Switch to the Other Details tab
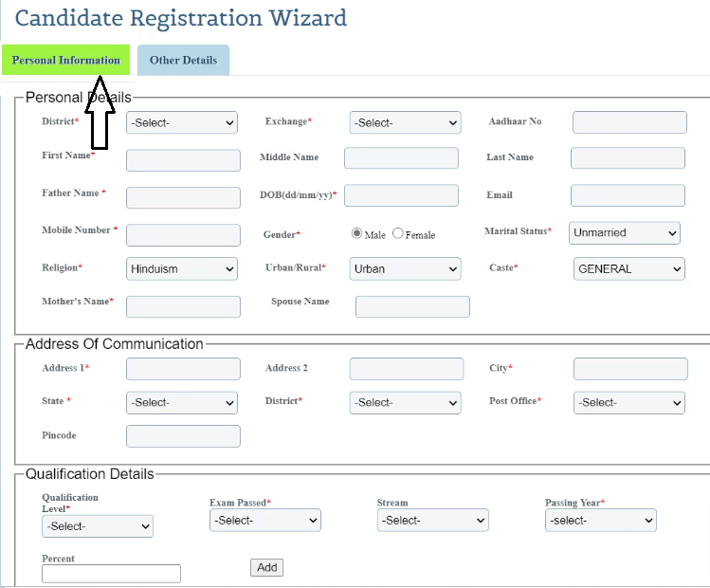The height and width of the screenshot is (588, 710). click(183, 60)
